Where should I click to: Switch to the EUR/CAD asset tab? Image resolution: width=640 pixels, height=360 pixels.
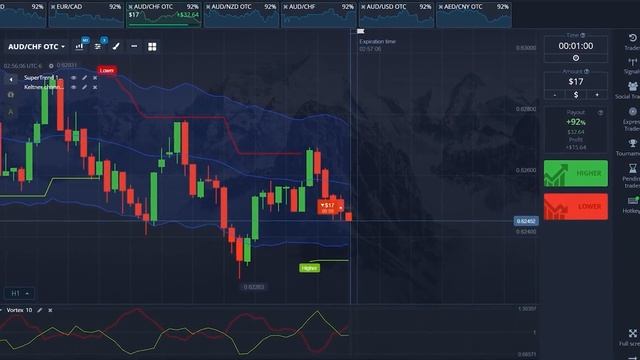point(86,15)
